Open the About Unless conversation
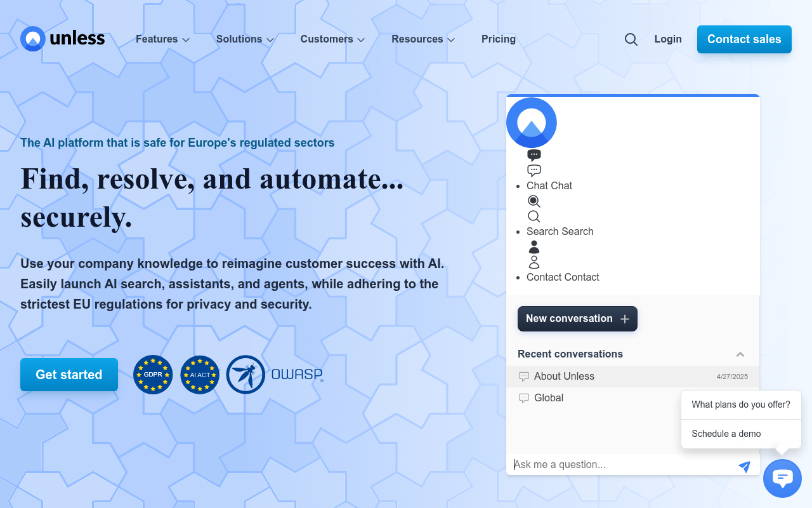The image size is (812, 508). point(632,377)
